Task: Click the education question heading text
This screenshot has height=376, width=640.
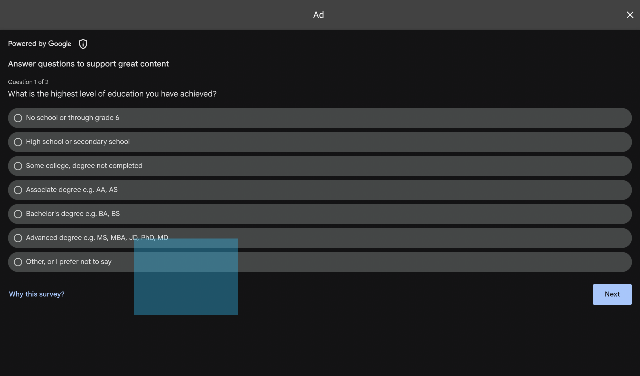Action: [x=112, y=94]
